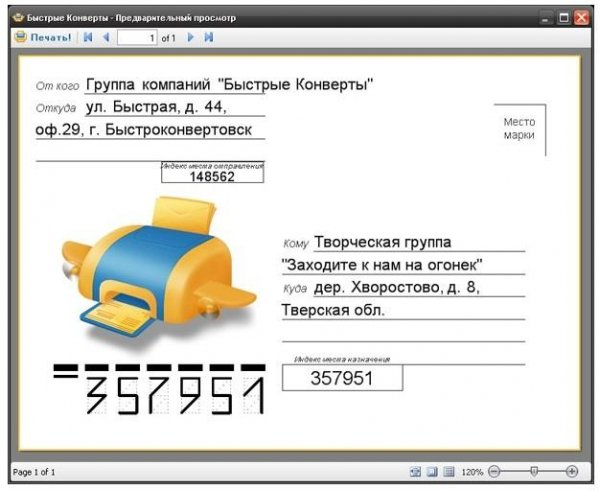Click the "Куда" label
This screenshot has width=600, height=490.
[295, 289]
